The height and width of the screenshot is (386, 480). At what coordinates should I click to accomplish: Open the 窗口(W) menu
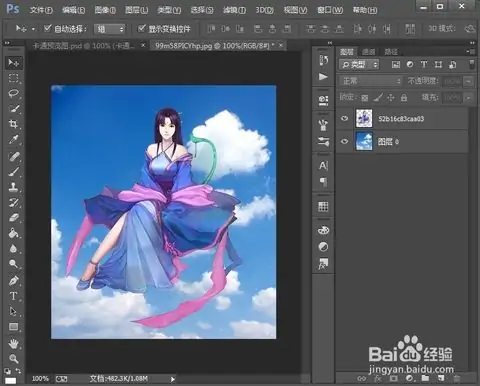click(x=330, y=10)
